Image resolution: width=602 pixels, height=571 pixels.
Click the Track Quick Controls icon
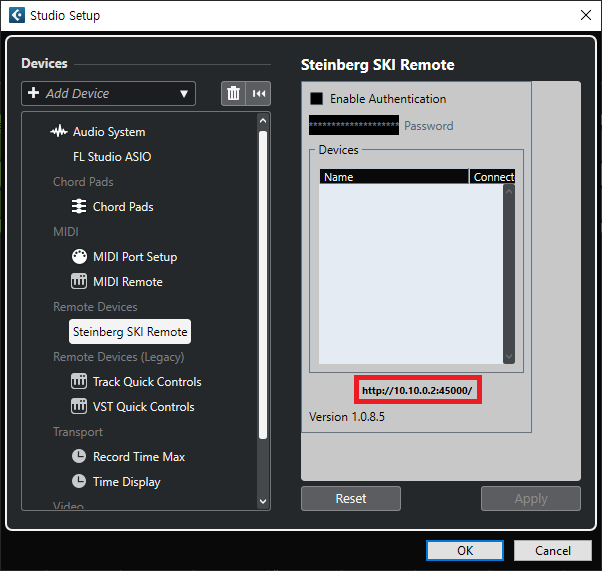(79, 381)
